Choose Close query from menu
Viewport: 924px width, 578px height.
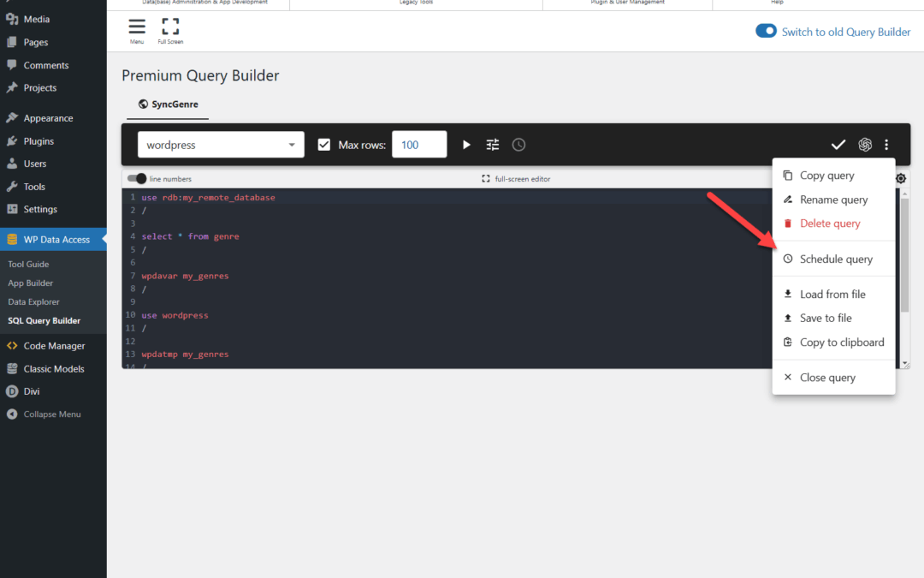(x=834, y=378)
